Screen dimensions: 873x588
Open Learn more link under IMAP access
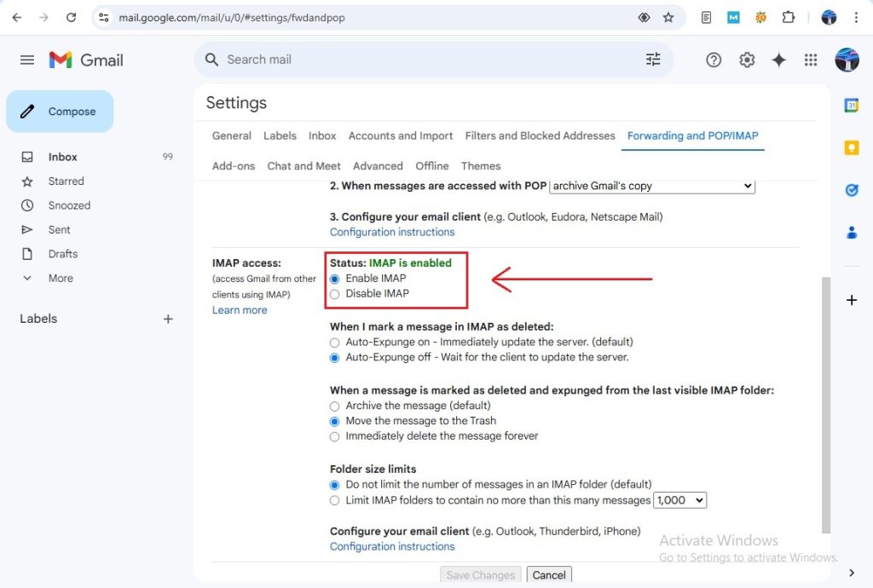pos(240,310)
